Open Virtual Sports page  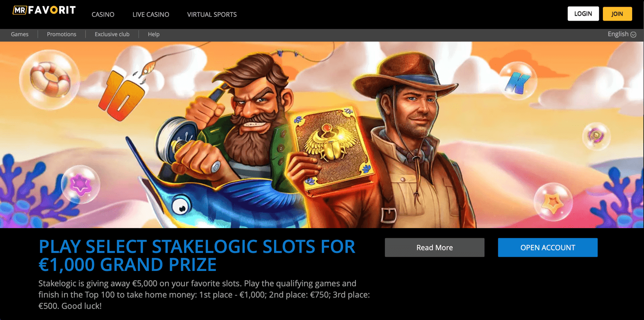pos(212,14)
